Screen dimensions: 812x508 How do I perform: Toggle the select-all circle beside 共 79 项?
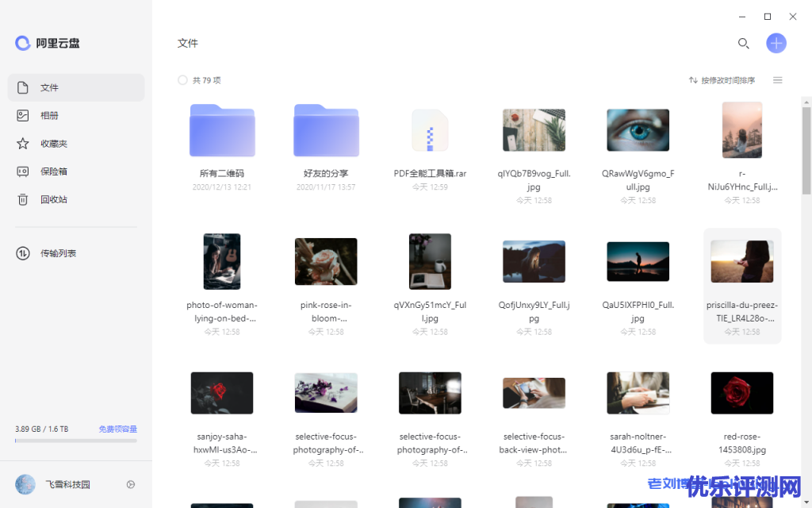click(x=182, y=80)
